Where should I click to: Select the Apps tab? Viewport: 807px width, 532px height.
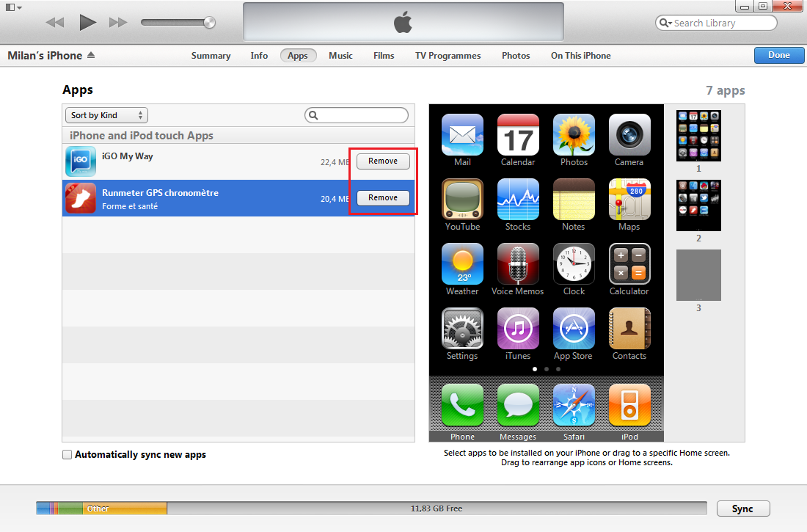[x=297, y=55]
